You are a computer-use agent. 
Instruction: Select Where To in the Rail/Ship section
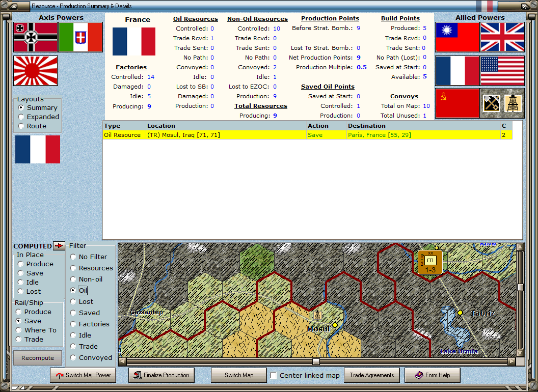point(19,330)
